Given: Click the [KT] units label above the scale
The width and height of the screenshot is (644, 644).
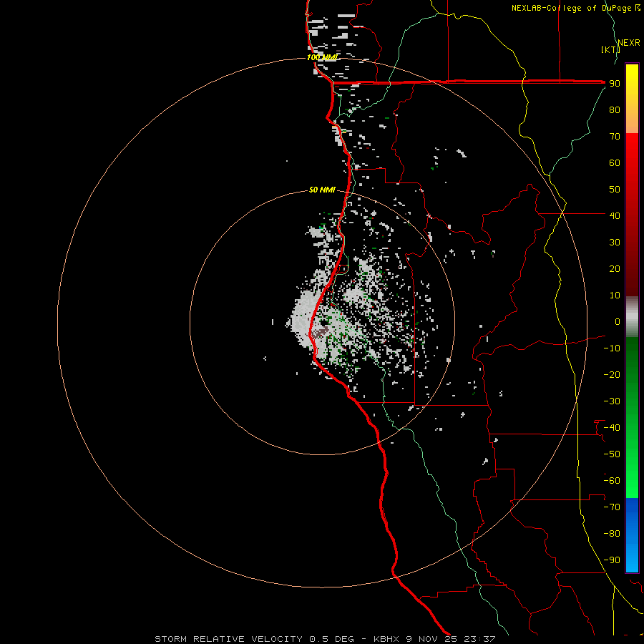Looking at the screenshot, I should tap(611, 49).
